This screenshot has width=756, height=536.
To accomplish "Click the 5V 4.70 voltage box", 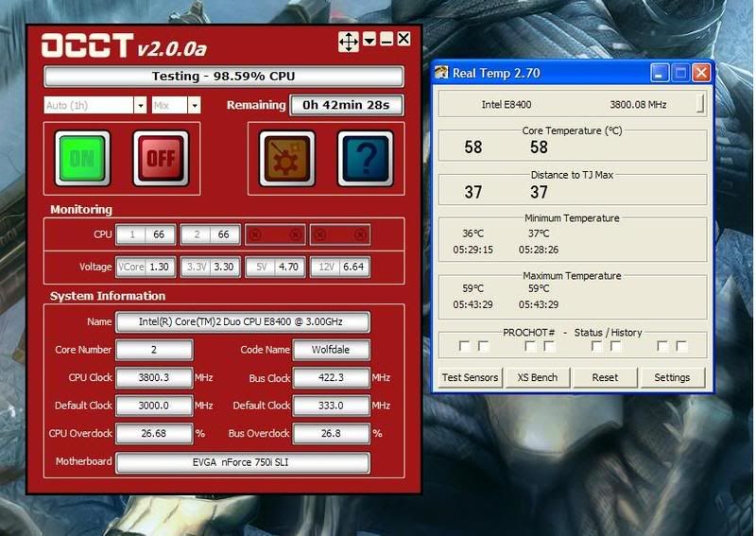I will (275, 267).
